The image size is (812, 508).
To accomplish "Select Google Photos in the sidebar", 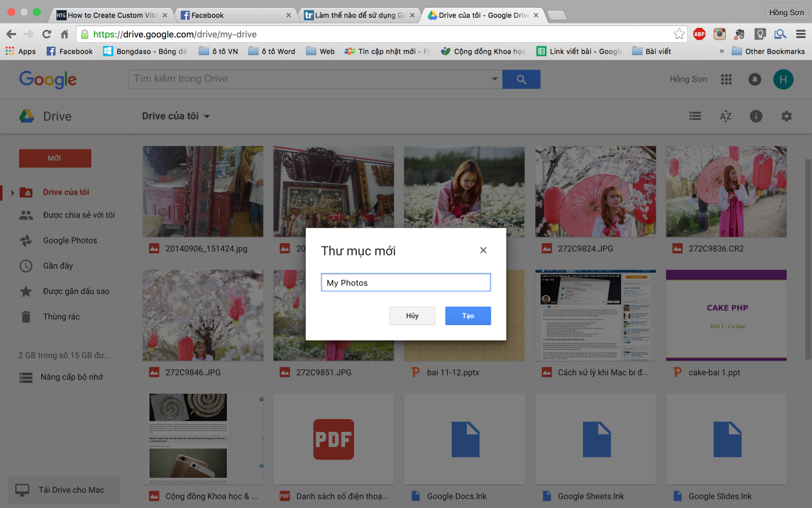I will click(70, 240).
